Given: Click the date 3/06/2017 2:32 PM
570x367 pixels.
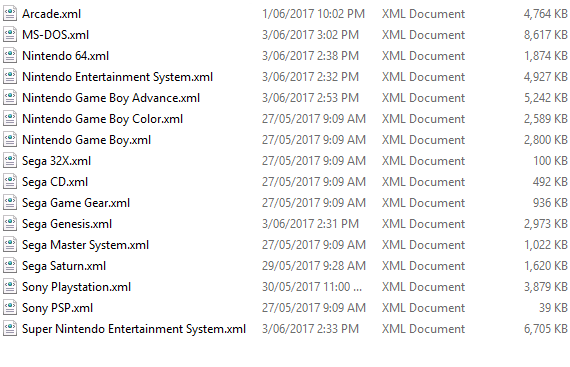Looking at the screenshot, I should [x=310, y=77].
